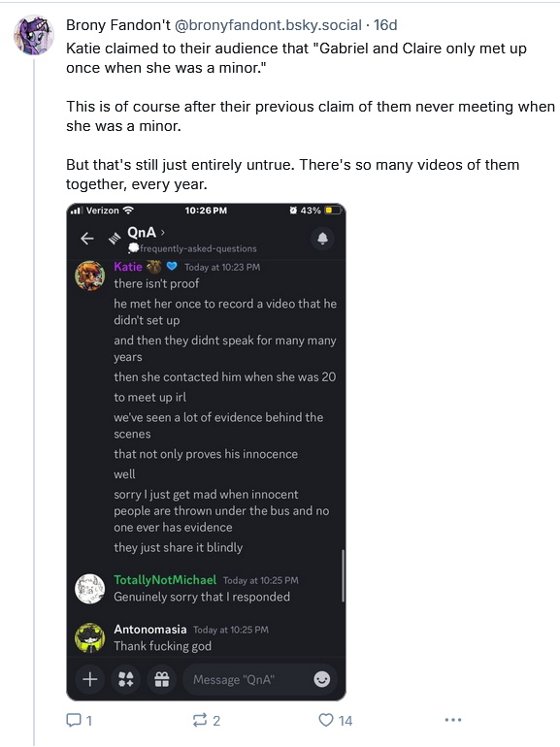The width and height of the screenshot is (560, 747).
Task: Open the emoji picker smiley icon
Action: click(321, 679)
